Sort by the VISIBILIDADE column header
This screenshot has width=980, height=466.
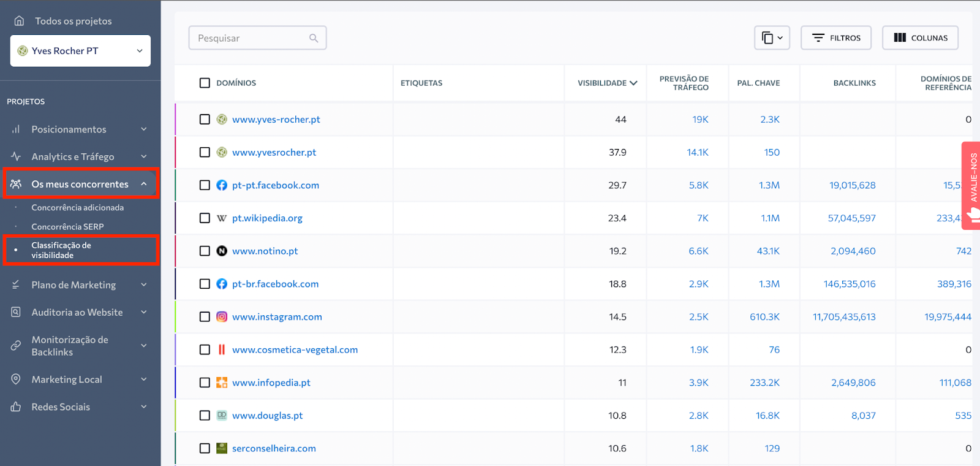click(x=608, y=83)
